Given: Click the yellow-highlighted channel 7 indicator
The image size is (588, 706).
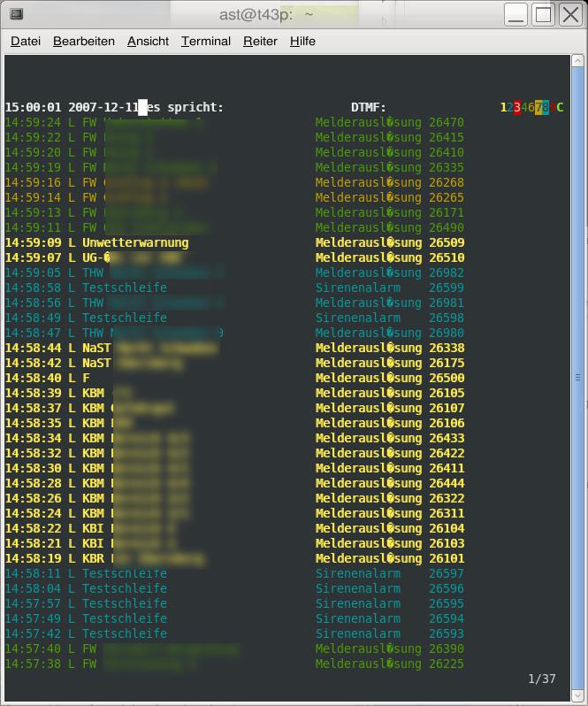Looking at the screenshot, I should 538,107.
